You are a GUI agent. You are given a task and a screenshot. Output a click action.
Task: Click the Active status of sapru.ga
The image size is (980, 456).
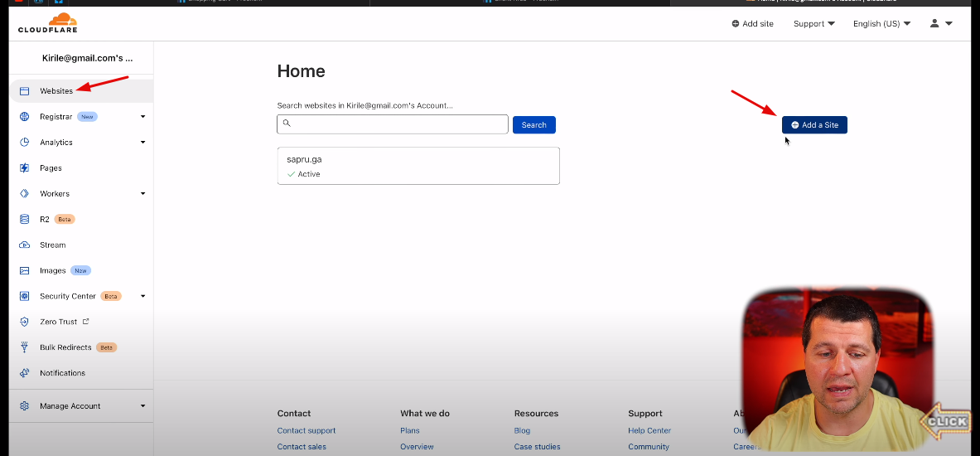(304, 174)
